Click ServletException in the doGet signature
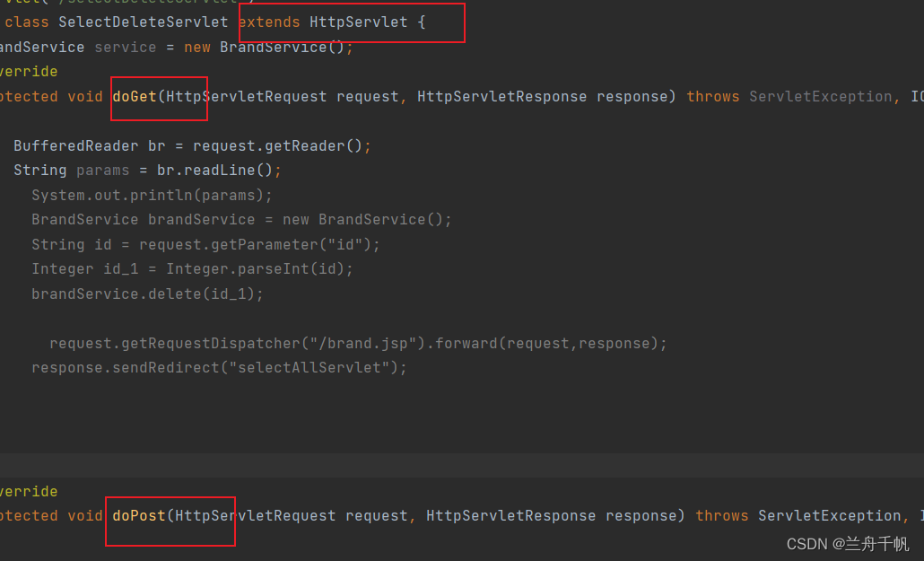 click(x=820, y=97)
